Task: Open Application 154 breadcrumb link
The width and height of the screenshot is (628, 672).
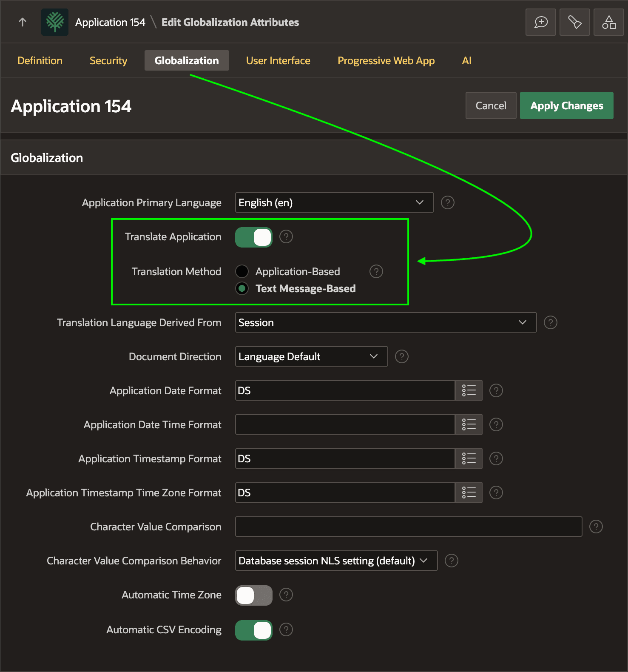Action: [110, 22]
